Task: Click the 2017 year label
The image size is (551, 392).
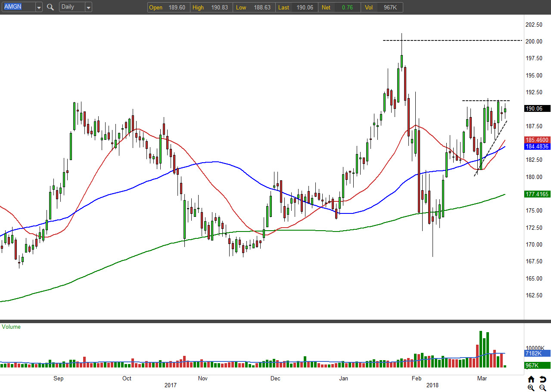Action: (171, 386)
